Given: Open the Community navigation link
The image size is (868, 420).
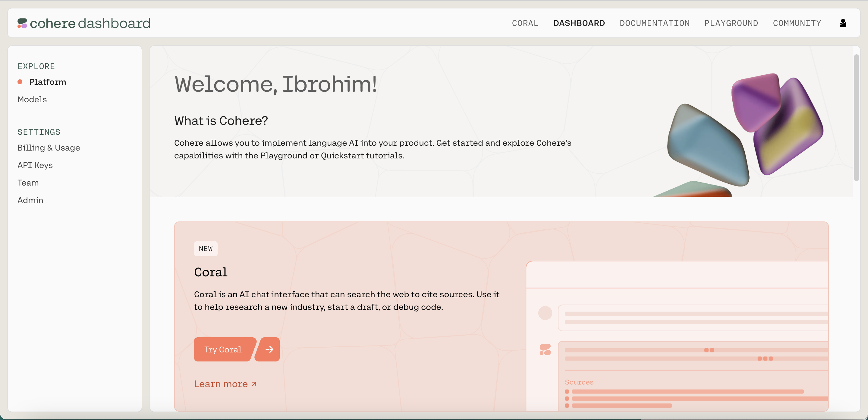Looking at the screenshot, I should point(797,23).
